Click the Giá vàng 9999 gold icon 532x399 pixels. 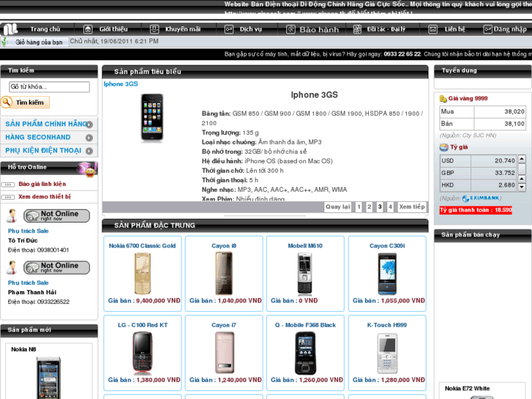[443, 99]
